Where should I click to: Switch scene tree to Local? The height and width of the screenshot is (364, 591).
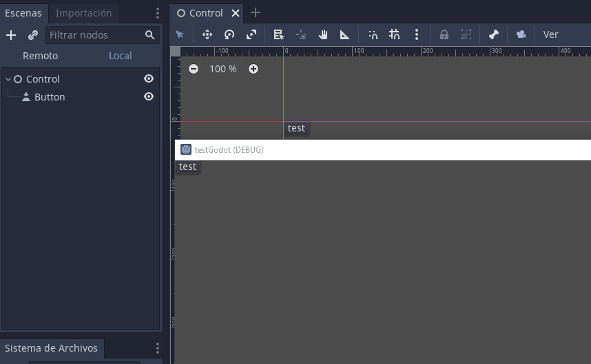(x=121, y=56)
